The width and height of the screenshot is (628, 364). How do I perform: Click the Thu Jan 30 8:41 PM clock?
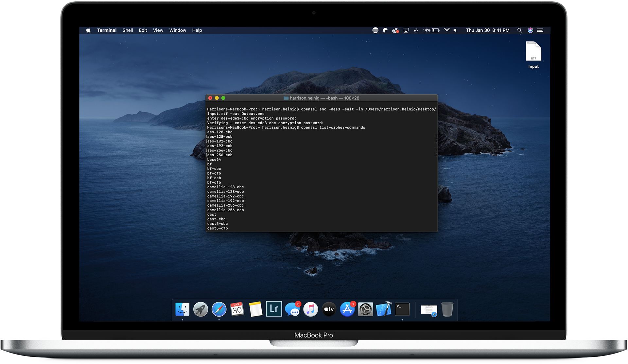[488, 30]
